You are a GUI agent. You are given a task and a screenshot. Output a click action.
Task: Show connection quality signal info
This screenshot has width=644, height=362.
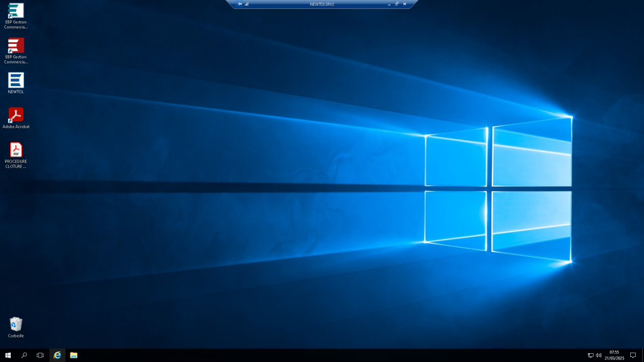pyautogui.click(x=247, y=4)
